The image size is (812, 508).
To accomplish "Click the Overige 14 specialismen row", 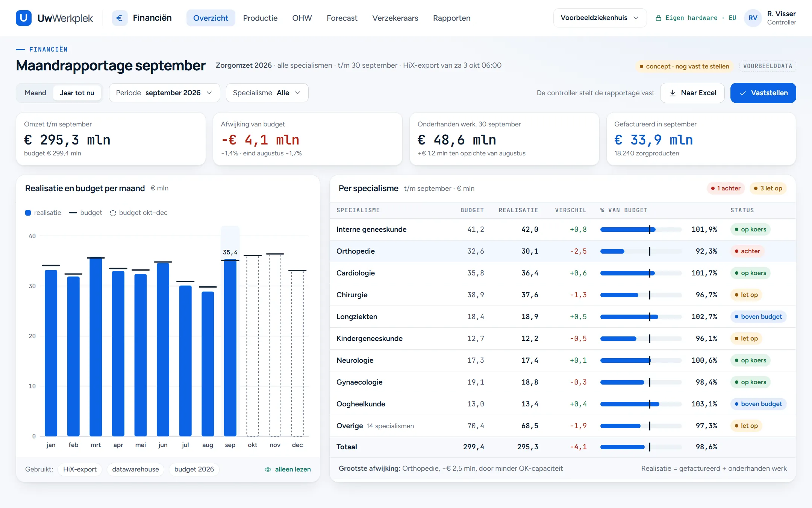I will pos(562,426).
